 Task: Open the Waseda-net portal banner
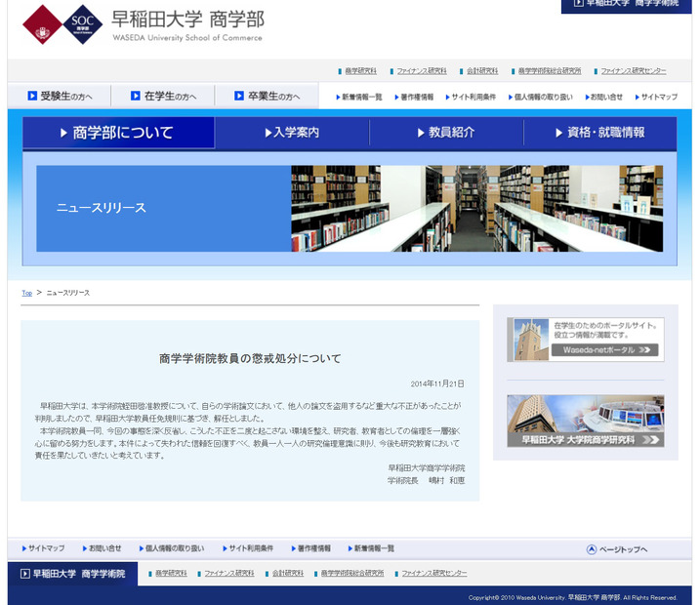pyautogui.click(x=585, y=340)
